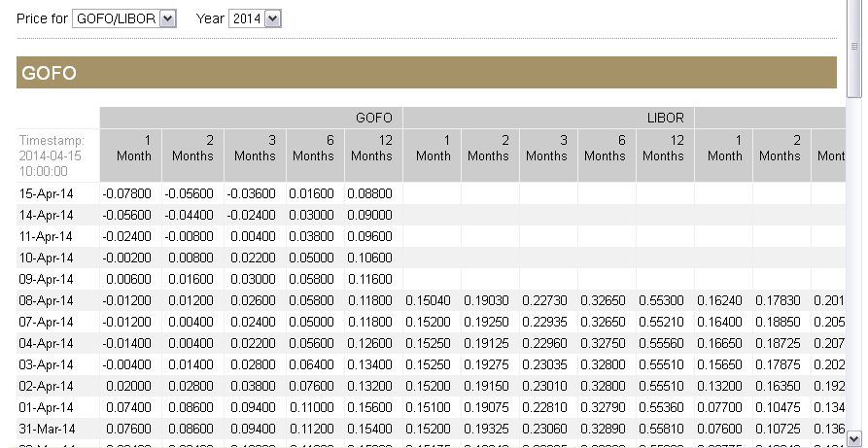Click the 0.07400 GOFO value for 01-Apr-14
868x448 pixels.
(128, 407)
